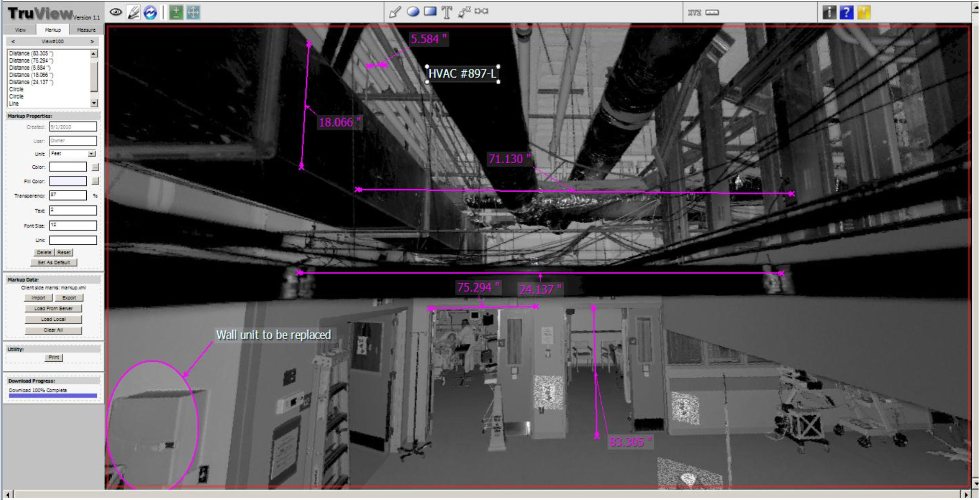Toggle the XYZ coordinate display
This screenshot has width=980, height=500.
coord(695,13)
